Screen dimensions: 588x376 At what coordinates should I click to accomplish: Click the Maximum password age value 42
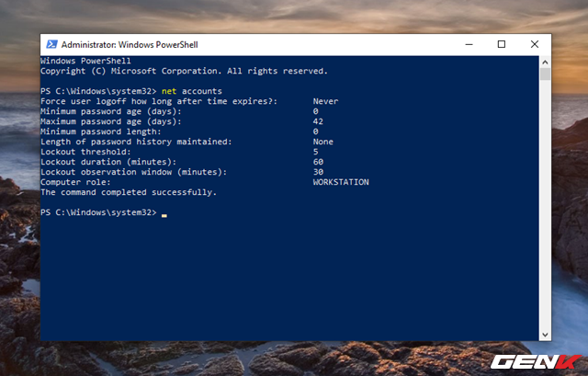(318, 121)
